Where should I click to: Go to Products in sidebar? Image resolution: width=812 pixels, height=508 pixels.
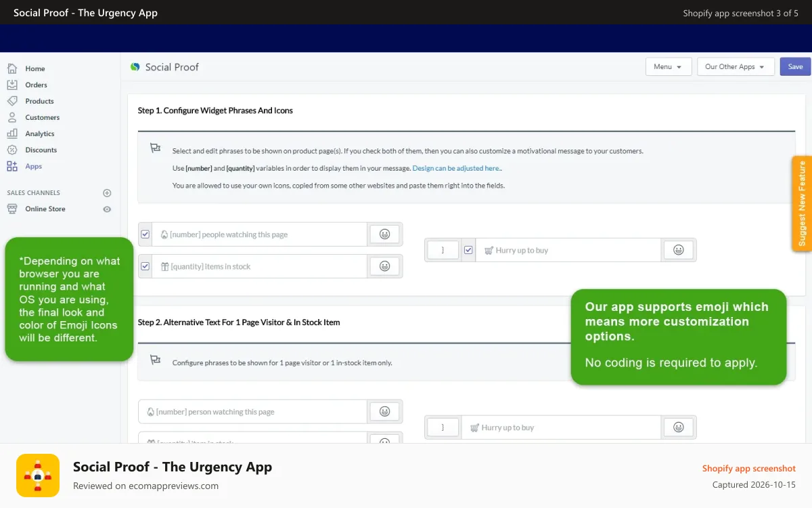(x=39, y=101)
